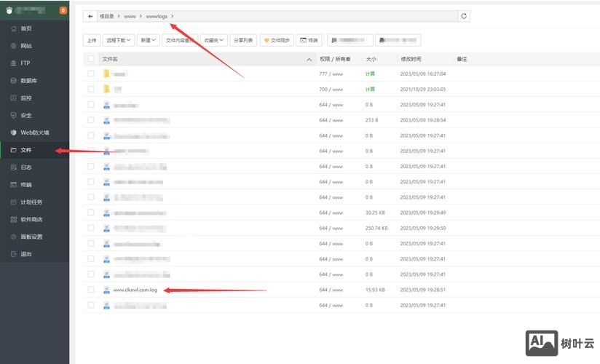Tick the select-all checkbox in the header

[91, 58]
